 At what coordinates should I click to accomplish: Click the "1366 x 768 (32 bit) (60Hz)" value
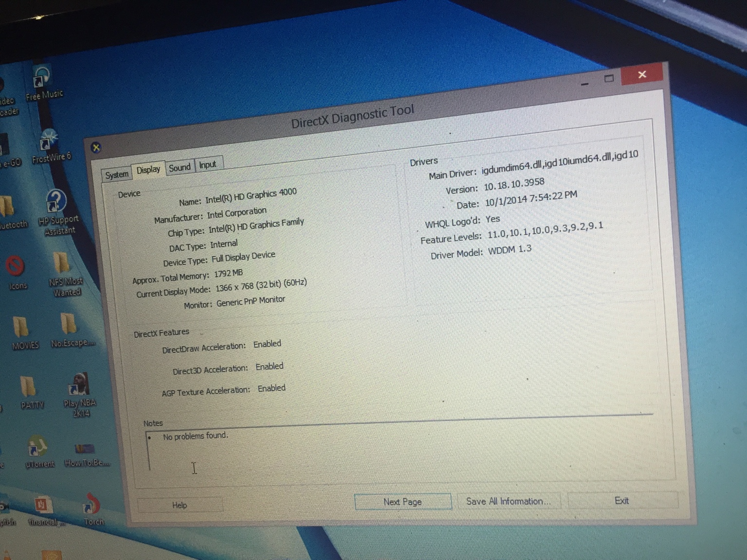tap(261, 285)
